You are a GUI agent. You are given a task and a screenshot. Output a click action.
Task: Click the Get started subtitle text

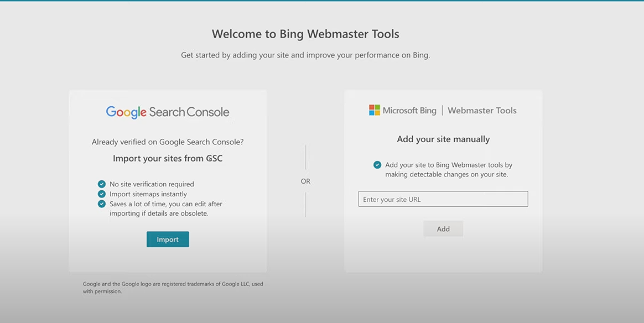click(x=305, y=55)
